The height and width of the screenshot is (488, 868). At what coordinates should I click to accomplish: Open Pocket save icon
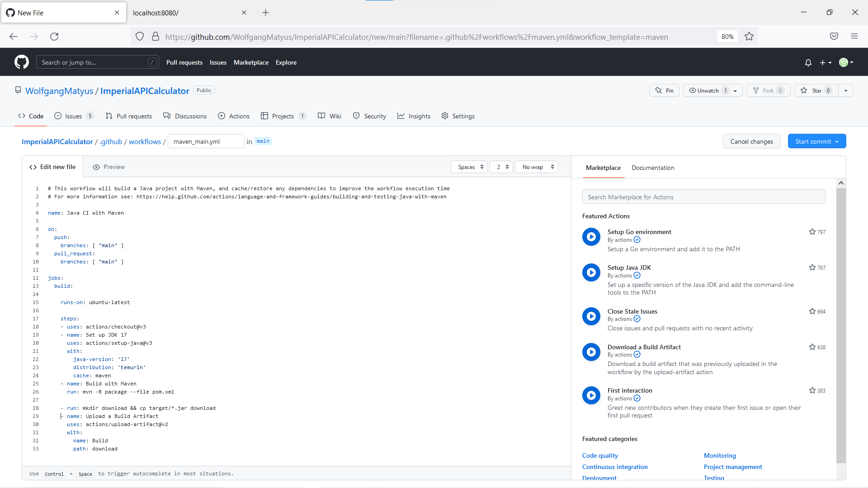[x=834, y=37]
